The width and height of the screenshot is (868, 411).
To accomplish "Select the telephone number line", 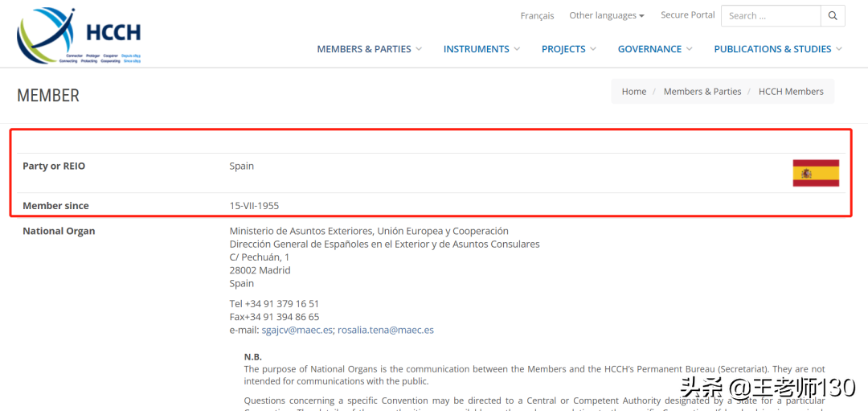I will (x=274, y=303).
